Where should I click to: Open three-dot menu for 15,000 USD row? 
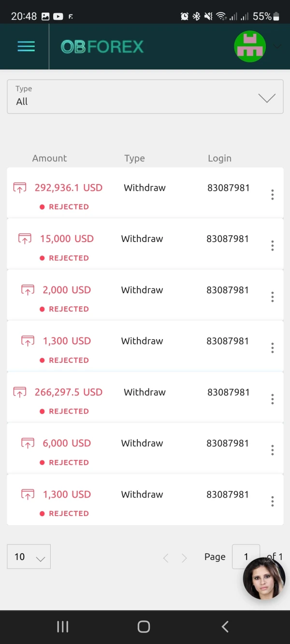272,245
